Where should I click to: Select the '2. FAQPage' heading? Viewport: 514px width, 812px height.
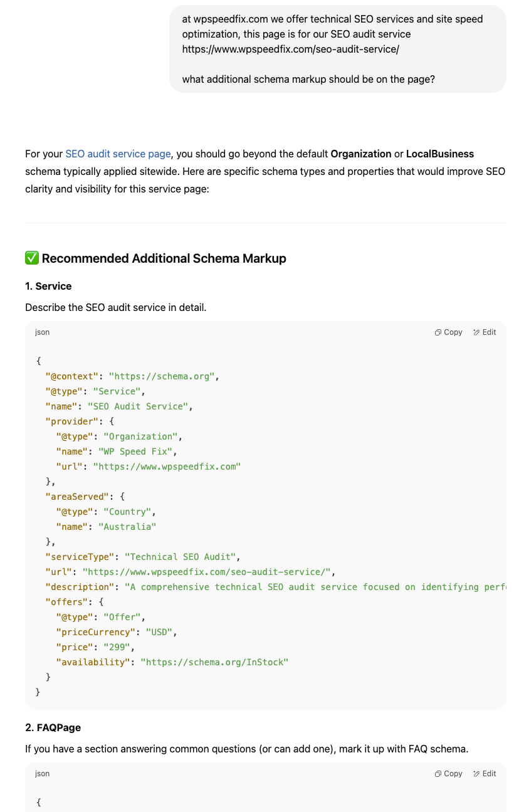tap(53, 727)
